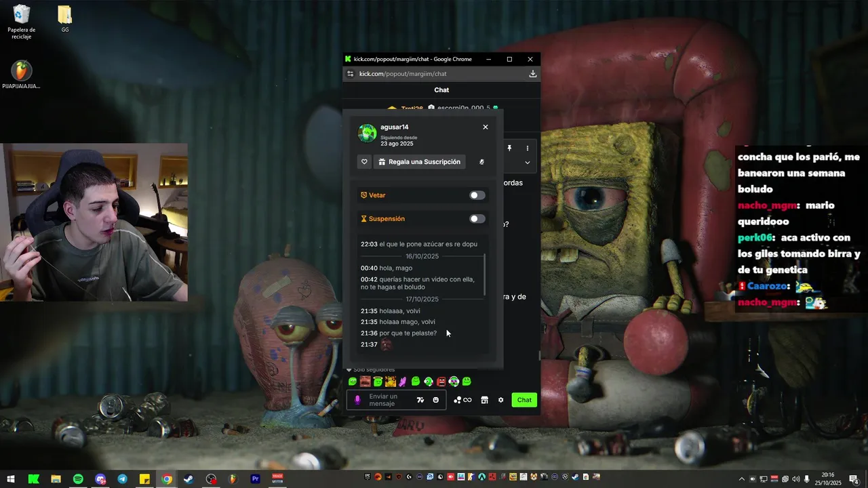The height and width of the screenshot is (488, 868).
Task: Select the first green smiling emote
Action: click(x=353, y=382)
